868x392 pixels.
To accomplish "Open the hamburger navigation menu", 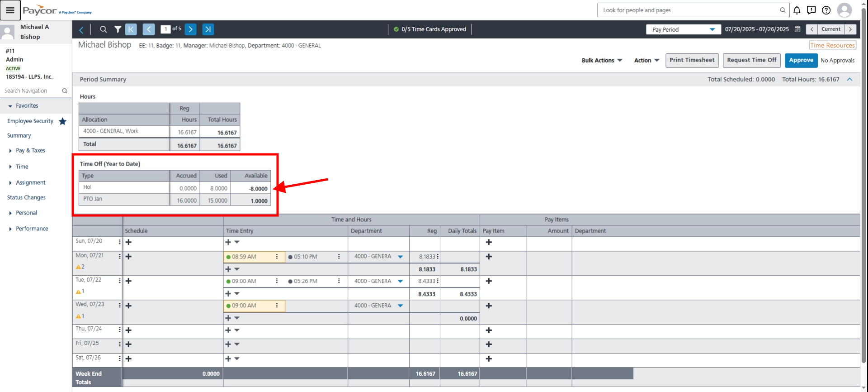I will 10,10.
